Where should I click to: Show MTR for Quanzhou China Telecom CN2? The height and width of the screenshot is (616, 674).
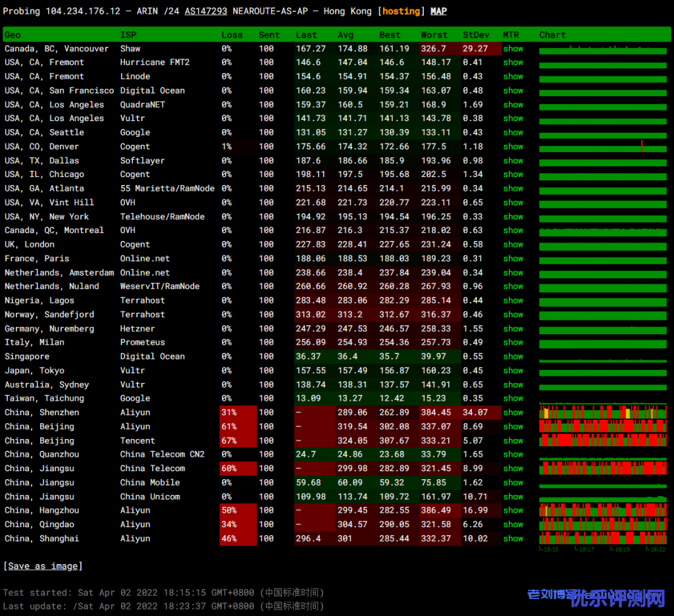pos(513,455)
